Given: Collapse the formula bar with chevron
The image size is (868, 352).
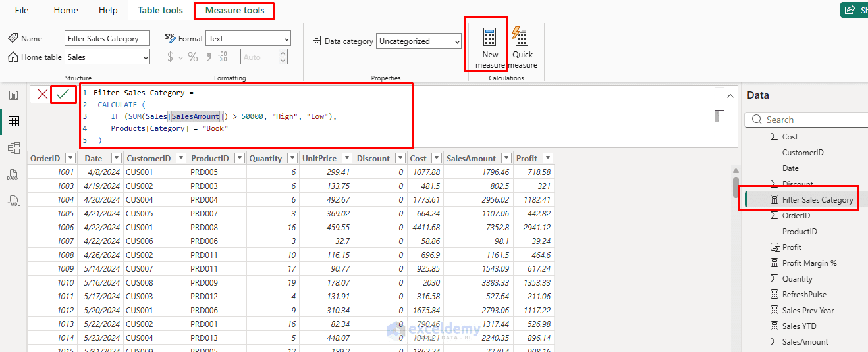Looking at the screenshot, I should (x=730, y=96).
